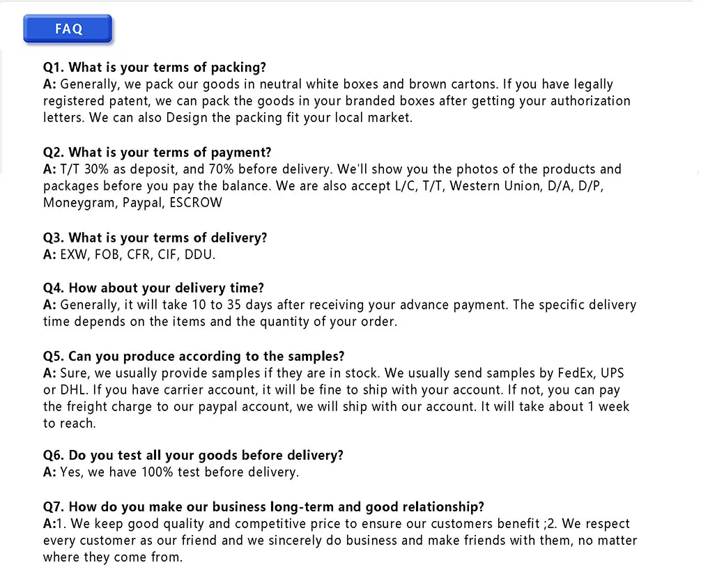Click the Q3 terms of delivery question
Viewport: 708px width, 588px height.
pyautogui.click(x=155, y=238)
